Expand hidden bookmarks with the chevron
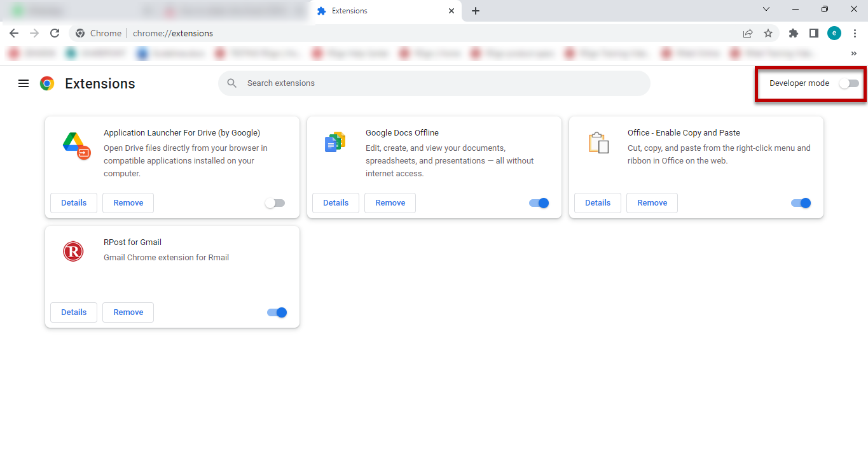 coord(853,53)
